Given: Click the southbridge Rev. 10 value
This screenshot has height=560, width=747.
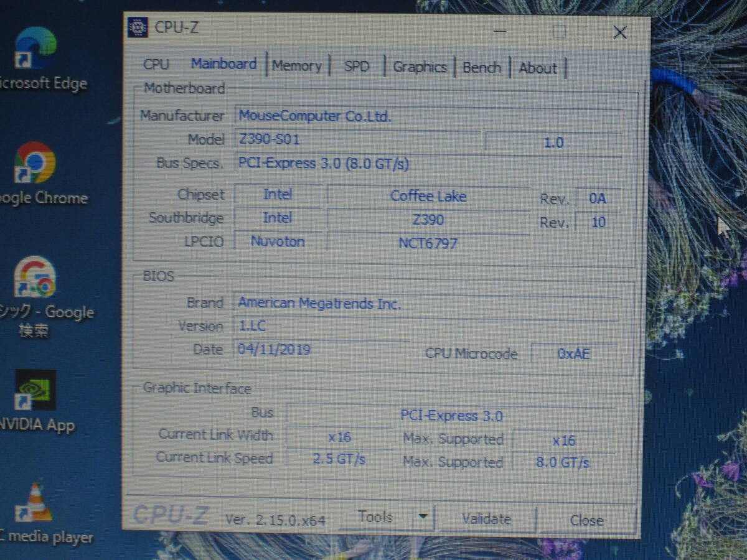Looking at the screenshot, I should tap(598, 222).
